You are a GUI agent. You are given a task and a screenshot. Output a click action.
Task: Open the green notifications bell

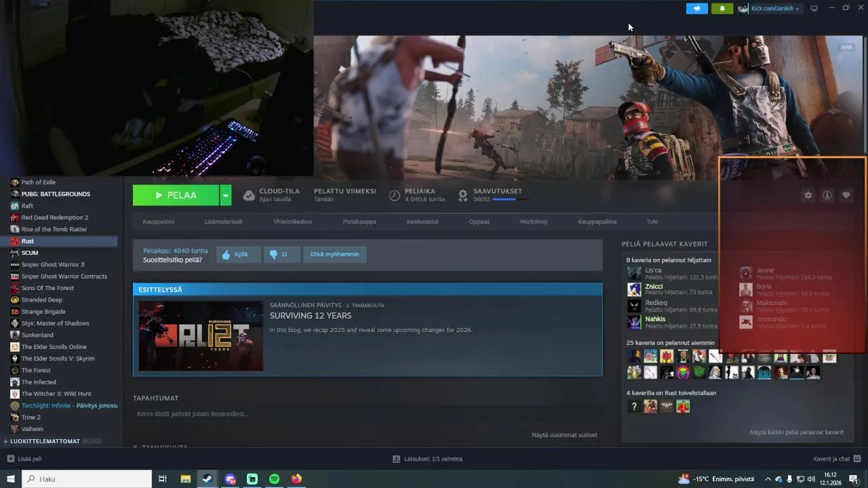click(x=722, y=8)
